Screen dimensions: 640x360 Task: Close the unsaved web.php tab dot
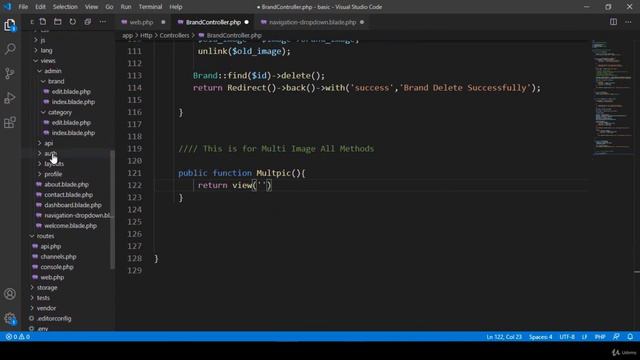pos(163,22)
